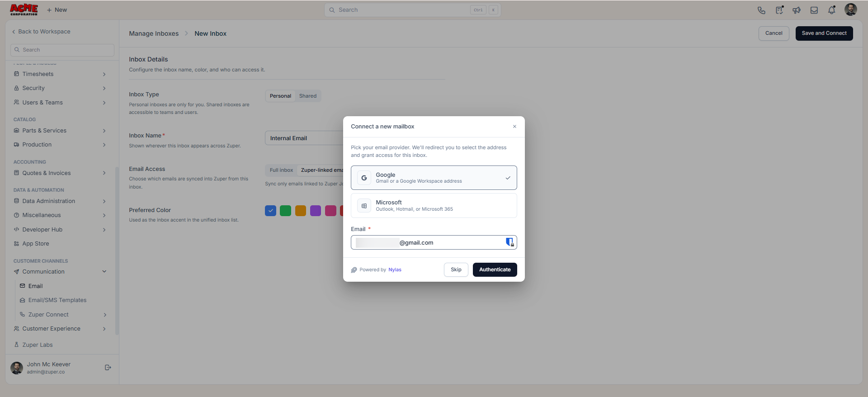The width and height of the screenshot is (868, 397).
Task: Switch inbox type to Personal
Action: point(280,96)
